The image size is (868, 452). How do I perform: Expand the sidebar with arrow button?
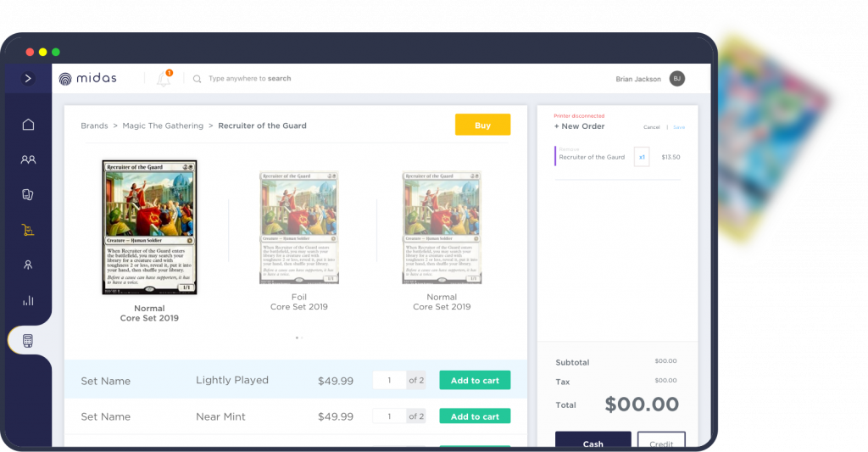28,79
